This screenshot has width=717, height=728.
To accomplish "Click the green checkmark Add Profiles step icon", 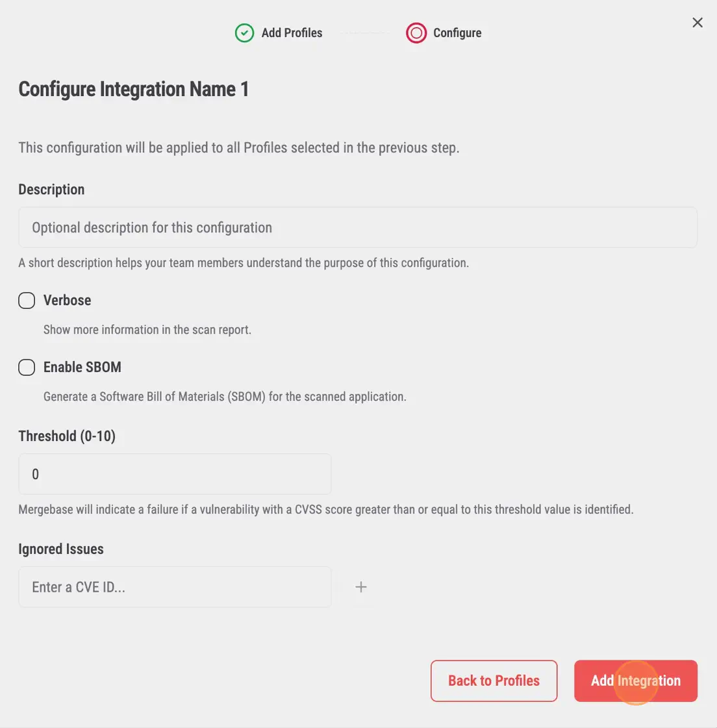I will [x=244, y=33].
